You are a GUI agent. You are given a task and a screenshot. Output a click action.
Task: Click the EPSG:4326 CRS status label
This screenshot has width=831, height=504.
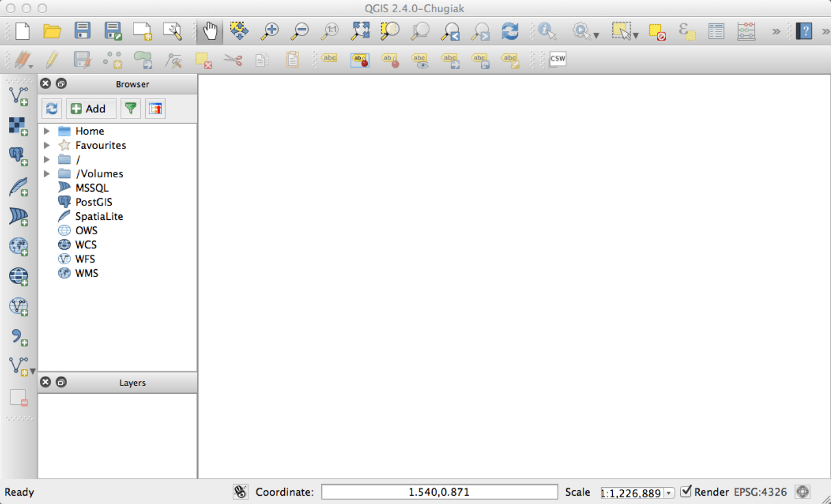click(x=760, y=492)
